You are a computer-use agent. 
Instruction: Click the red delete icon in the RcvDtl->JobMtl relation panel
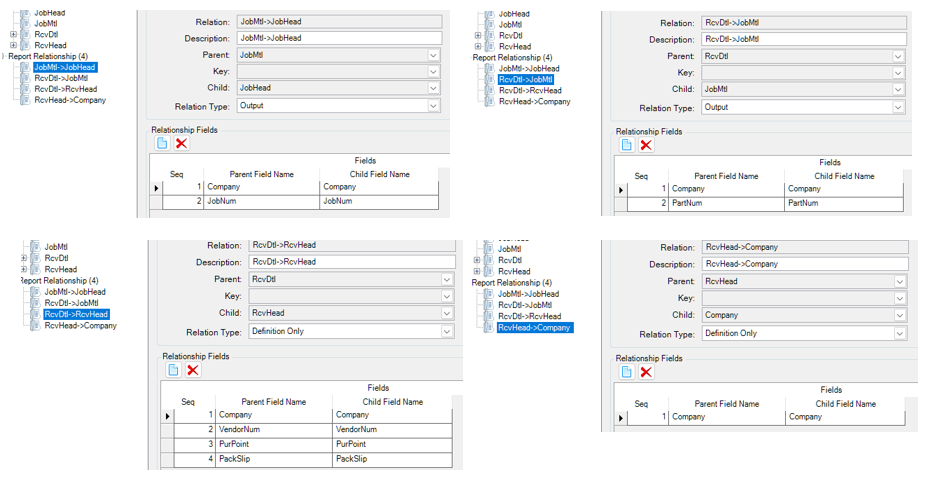647,145
